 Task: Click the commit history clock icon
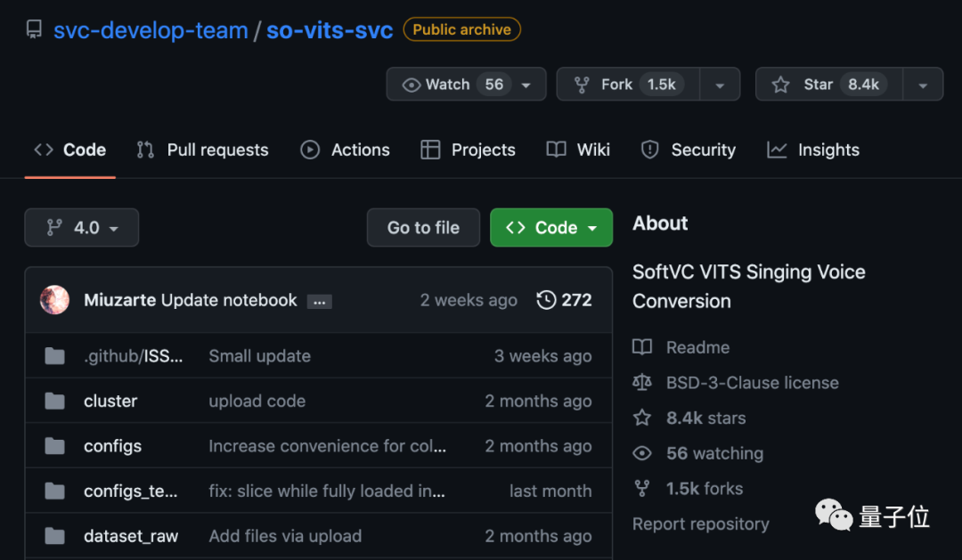click(x=546, y=300)
